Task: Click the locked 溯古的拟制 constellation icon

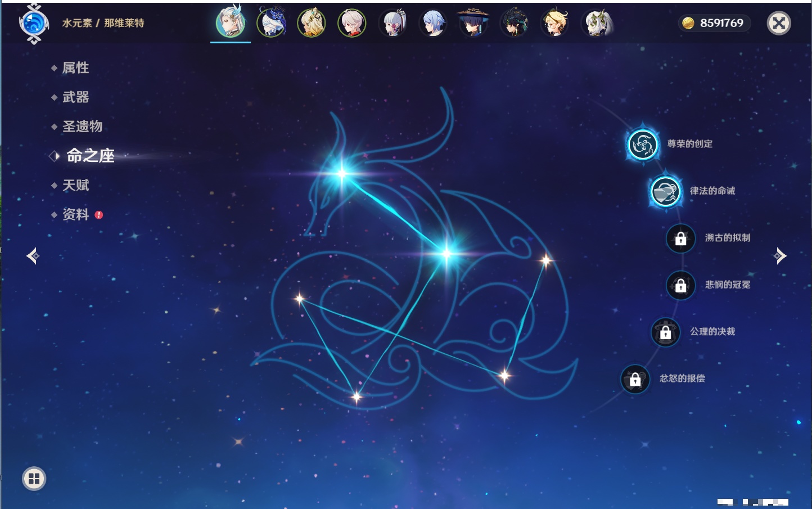Action: pyautogui.click(x=680, y=238)
